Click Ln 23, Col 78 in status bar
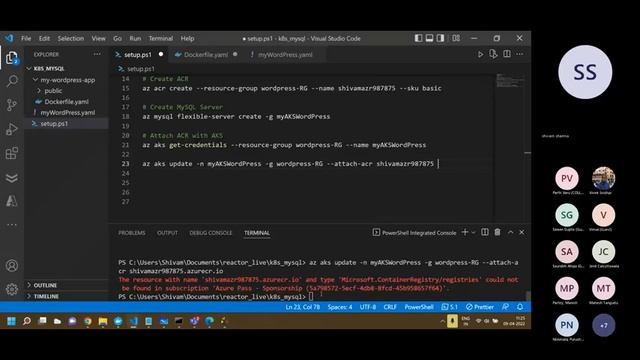The width and height of the screenshot is (640, 360). pos(302,307)
